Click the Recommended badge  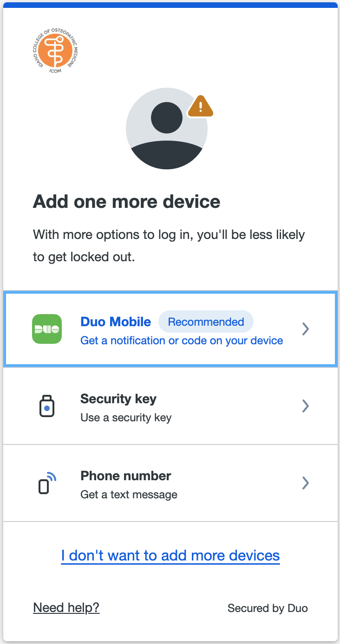click(206, 322)
